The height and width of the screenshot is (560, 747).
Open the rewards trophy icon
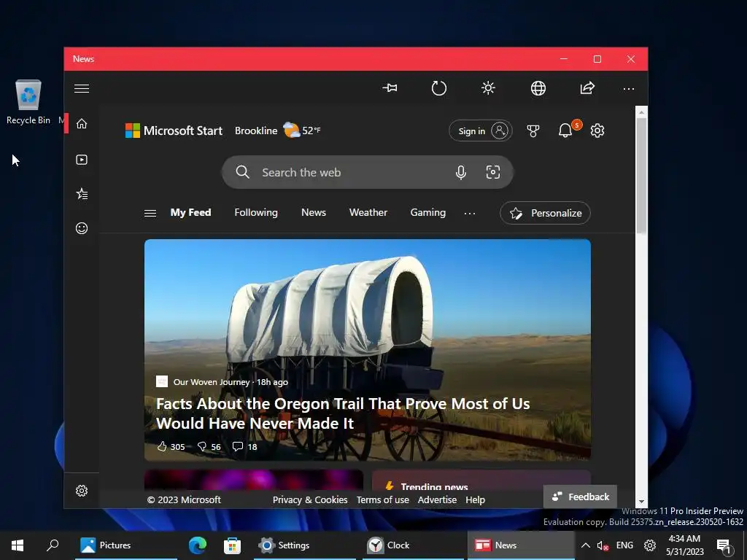coord(533,131)
